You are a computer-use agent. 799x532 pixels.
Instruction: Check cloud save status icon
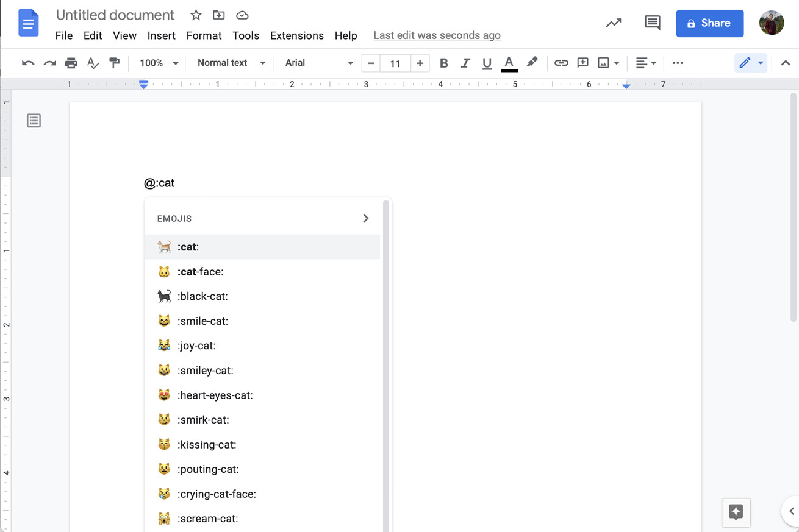coord(242,15)
